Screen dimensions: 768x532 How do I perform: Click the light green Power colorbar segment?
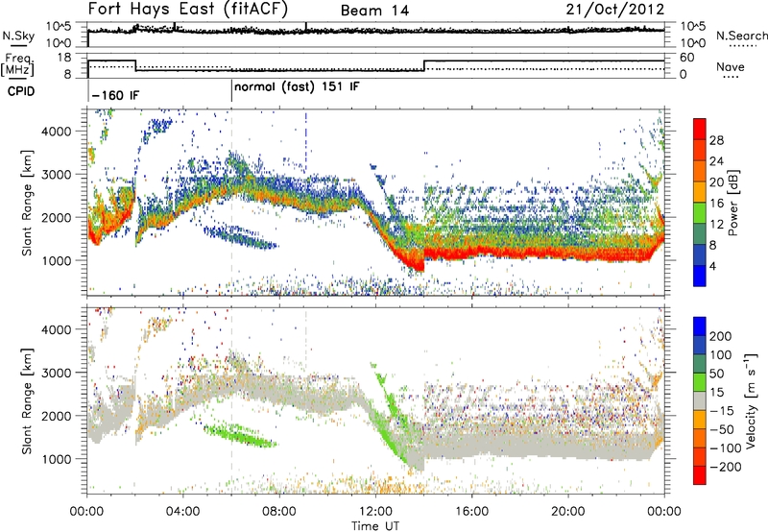pos(700,212)
